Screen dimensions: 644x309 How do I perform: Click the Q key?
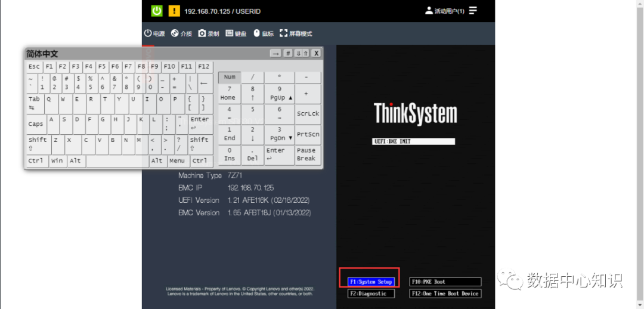click(x=51, y=104)
